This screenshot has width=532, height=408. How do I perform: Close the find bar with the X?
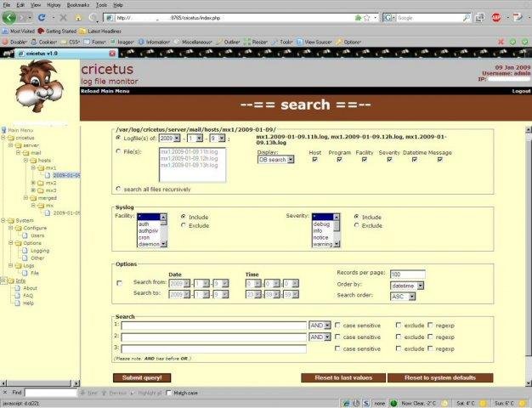coord(5,393)
